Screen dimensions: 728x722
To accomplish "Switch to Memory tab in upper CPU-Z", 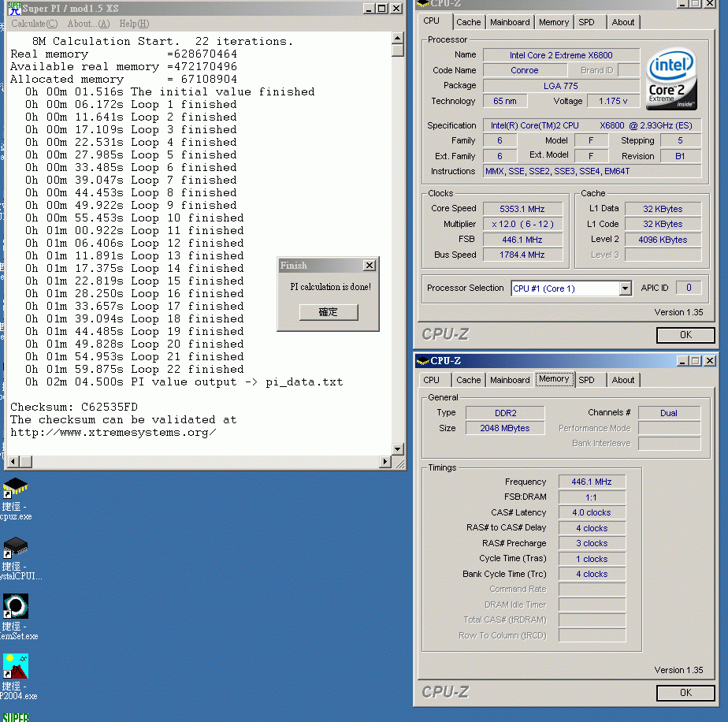I will pos(553,22).
